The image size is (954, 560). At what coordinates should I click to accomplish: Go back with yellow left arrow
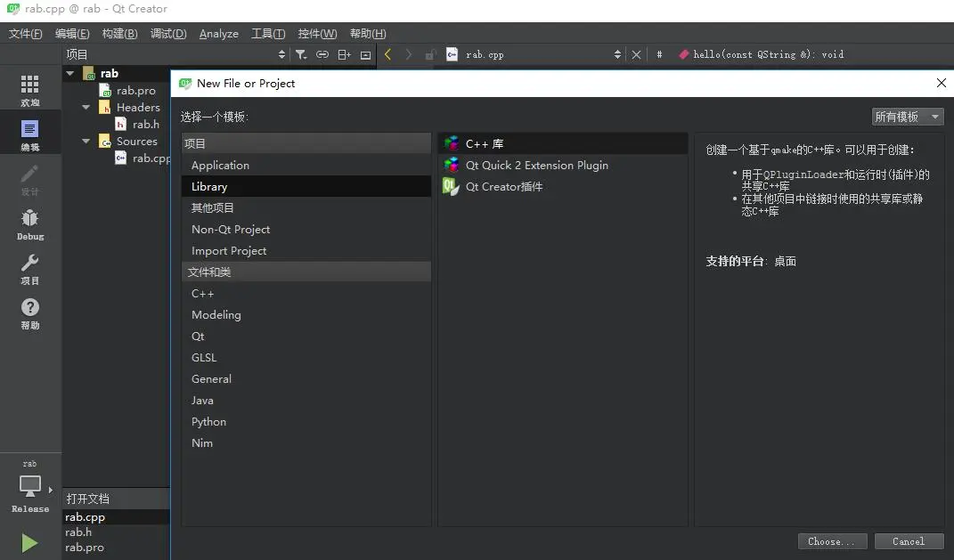coord(387,54)
